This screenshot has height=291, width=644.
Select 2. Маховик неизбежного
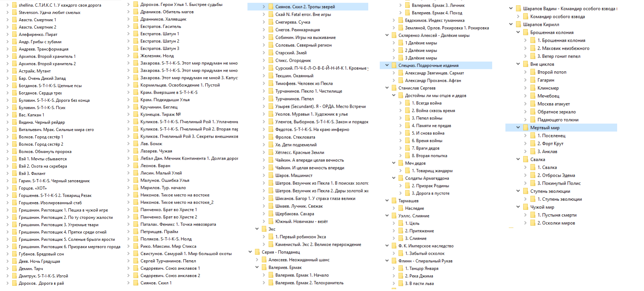pyautogui.click(x=563, y=48)
